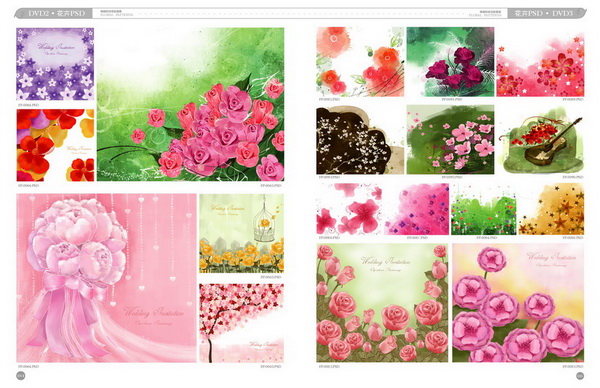
Task: Open the red watercolor poppies thumbnail
Action: [360, 62]
